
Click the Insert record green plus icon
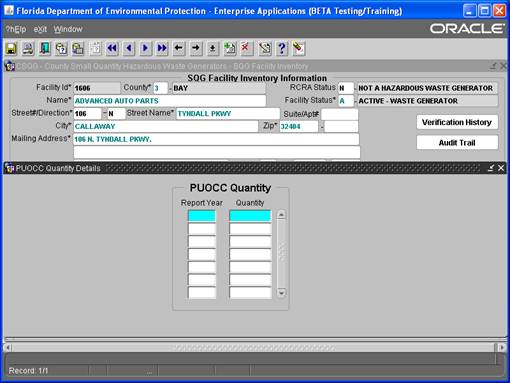pyautogui.click(x=230, y=49)
